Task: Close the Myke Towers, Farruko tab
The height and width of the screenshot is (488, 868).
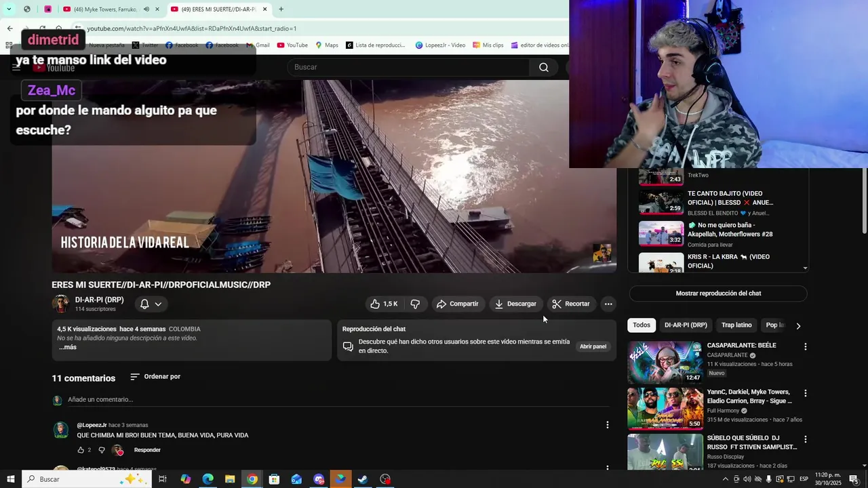Action: pyautogui.click(x=157, y=9)
